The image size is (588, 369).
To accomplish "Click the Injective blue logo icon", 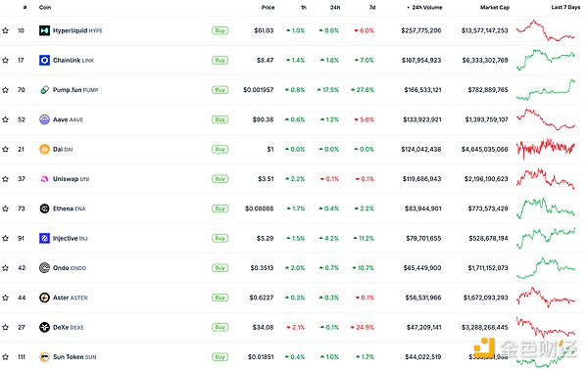I will [x=44, y=238].
